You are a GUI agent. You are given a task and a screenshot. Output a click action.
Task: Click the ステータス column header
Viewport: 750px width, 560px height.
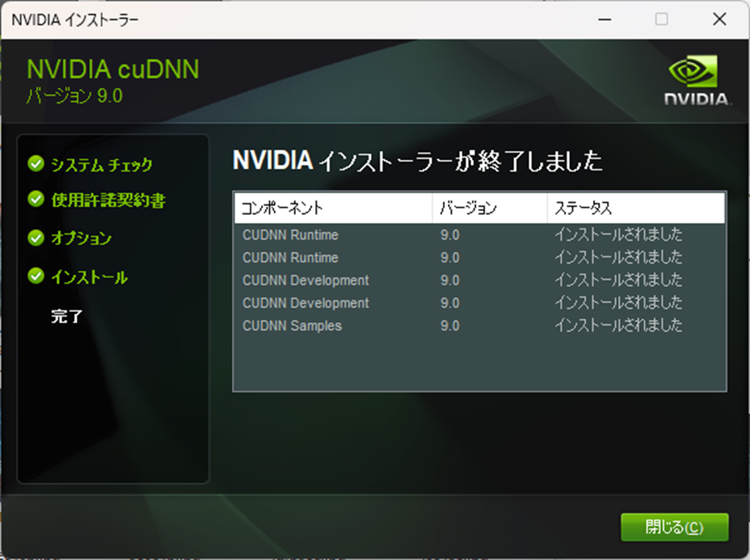[x=635, y=208]
